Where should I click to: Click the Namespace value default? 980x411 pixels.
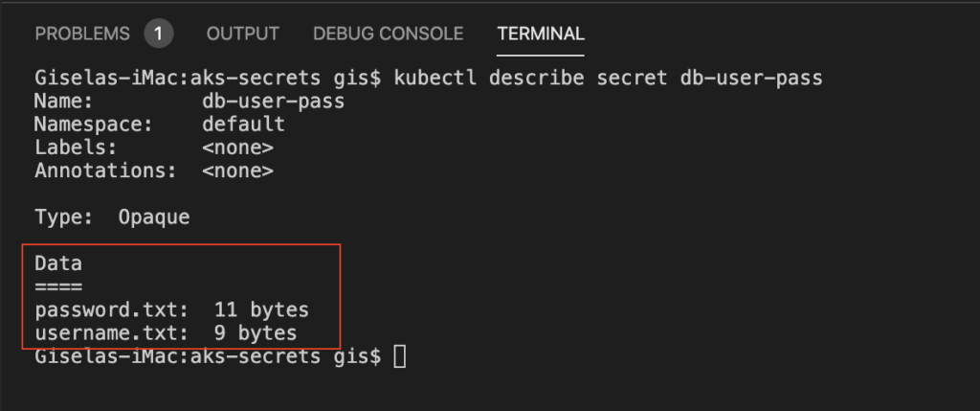(244, 124)
